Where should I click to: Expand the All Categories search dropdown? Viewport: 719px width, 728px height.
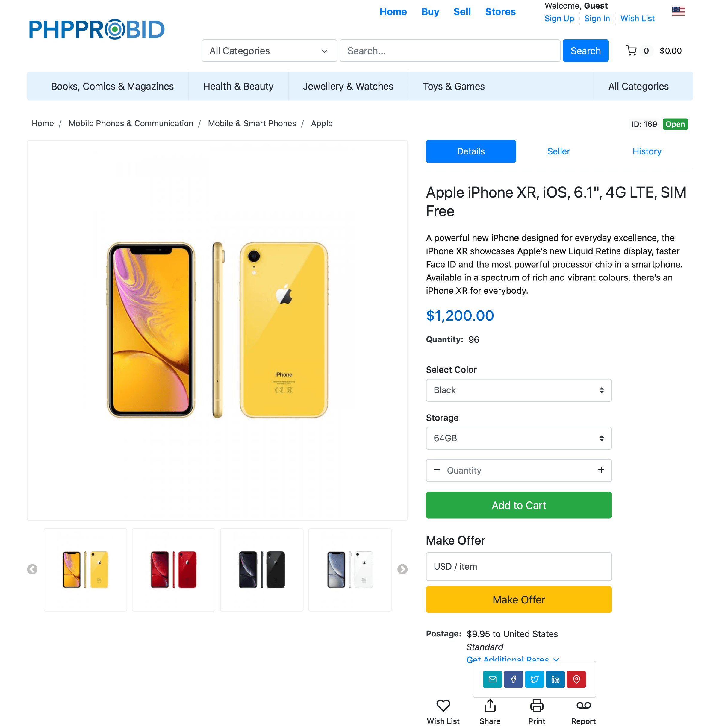269,51
